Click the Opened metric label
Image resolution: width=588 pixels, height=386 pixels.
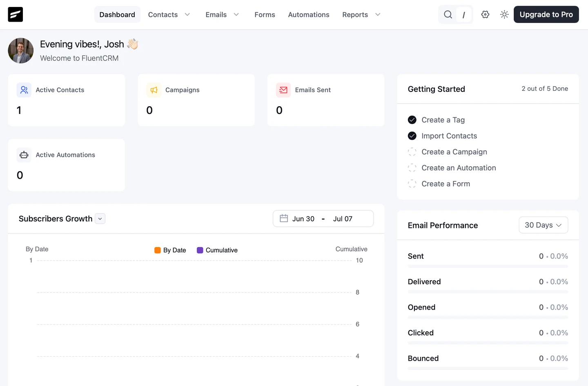421,307
